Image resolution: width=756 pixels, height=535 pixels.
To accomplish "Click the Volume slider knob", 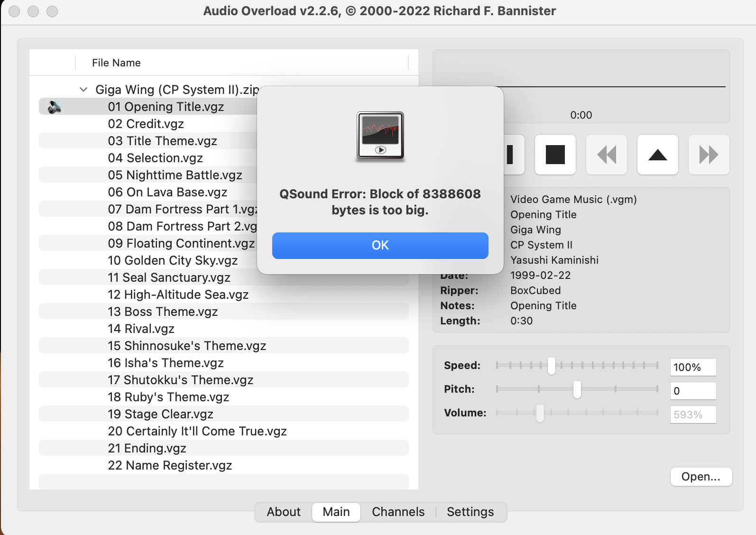I will (x=540, y=413).
